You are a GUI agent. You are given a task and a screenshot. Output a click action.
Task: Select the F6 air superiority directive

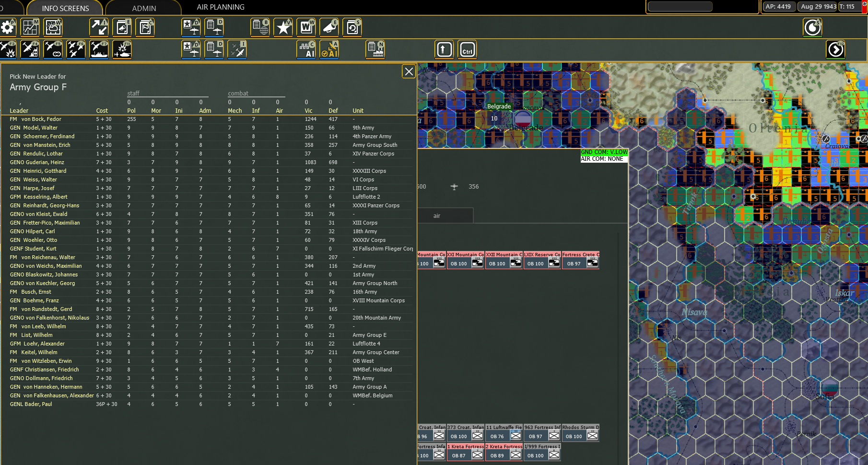click(x=76, y=49)
